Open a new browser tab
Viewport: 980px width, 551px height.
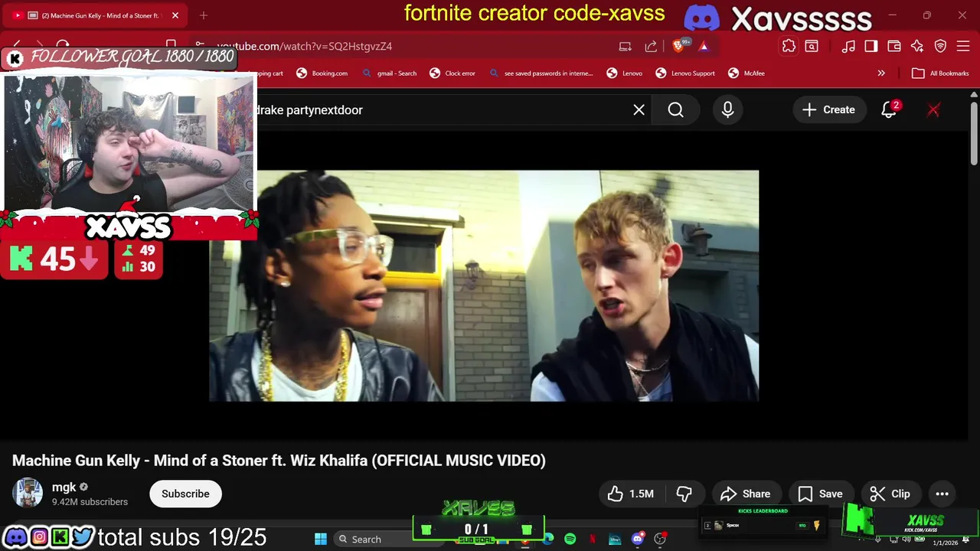pos(204,15)
